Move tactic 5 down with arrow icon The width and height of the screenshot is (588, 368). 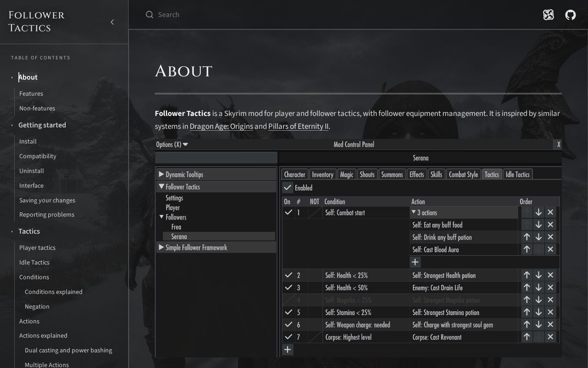click(x=538, y=312)
